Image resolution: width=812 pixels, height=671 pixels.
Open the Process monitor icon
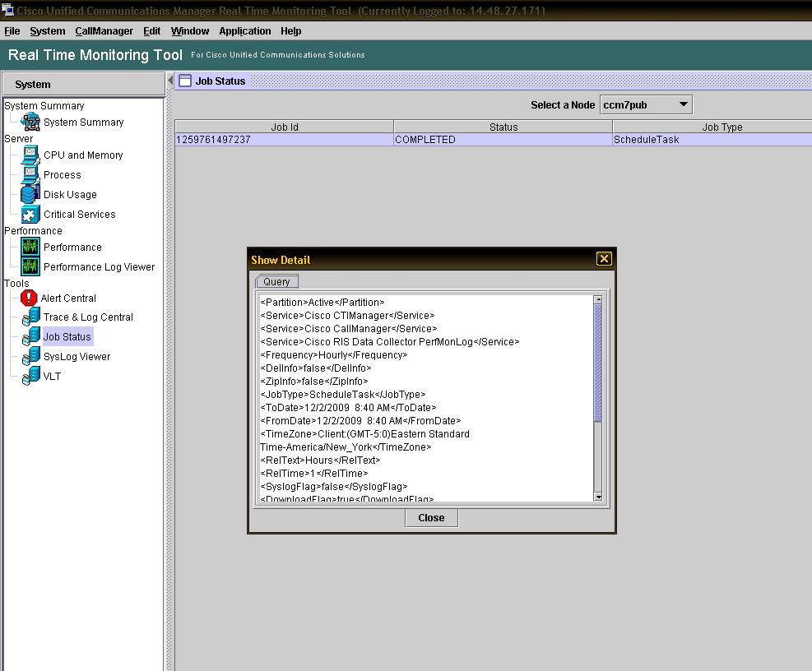(30, 174)
